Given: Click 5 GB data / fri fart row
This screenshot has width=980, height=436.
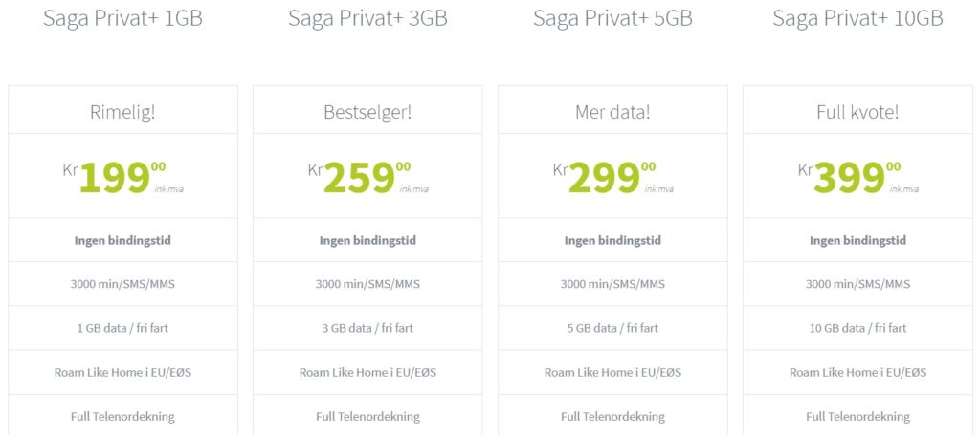Looking at the screenshot, I should point(612,328).
